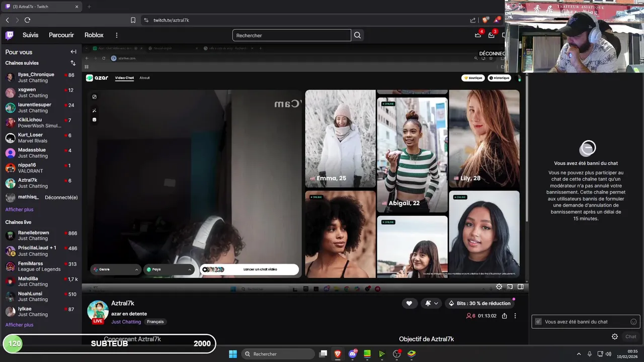Viewport: 644px width, 362px height.
Task: Open the Roblox nav item
Action: (x=94, y=35)
